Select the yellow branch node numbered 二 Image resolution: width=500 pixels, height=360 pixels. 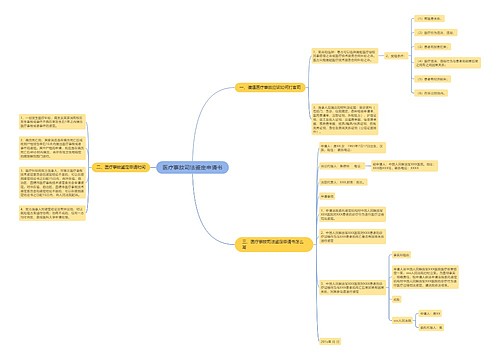tap(121, 167)
